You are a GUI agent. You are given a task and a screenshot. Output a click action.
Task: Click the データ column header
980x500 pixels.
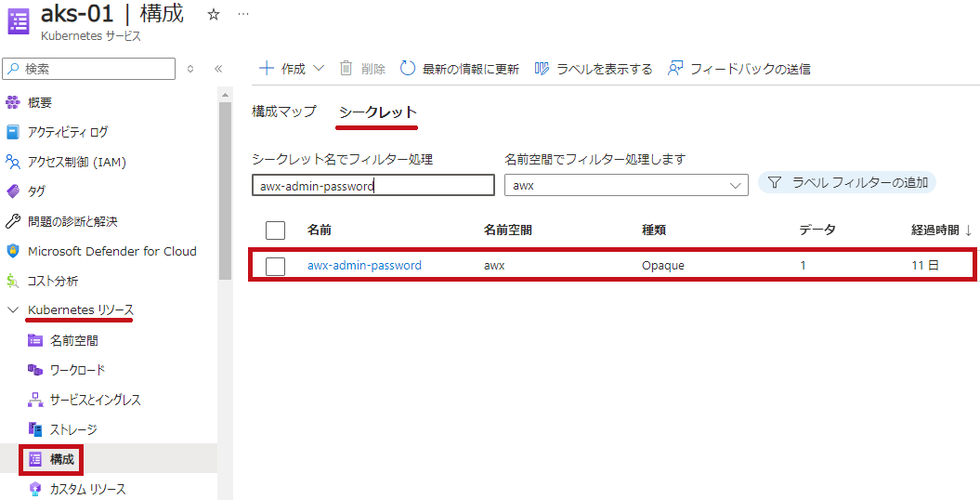point(817,230)
